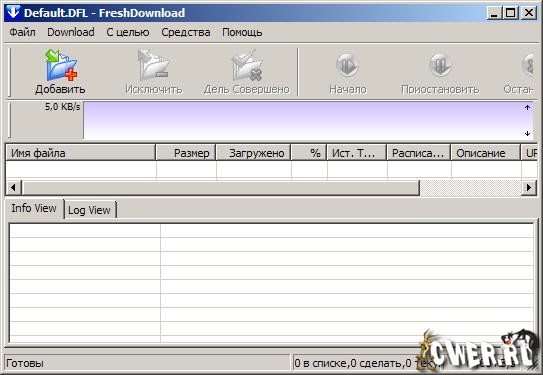Click the Добавить (Add) folder icon
The height and width of the screenshot is (375, 543).
61,65
